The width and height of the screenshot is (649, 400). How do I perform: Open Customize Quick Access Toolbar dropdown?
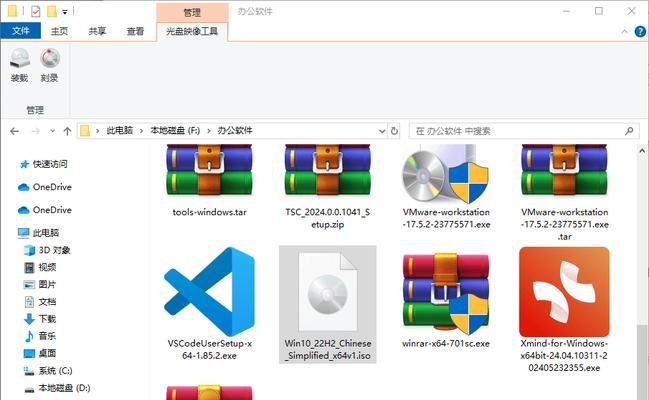pyautogui.click(x=65, y=12)
